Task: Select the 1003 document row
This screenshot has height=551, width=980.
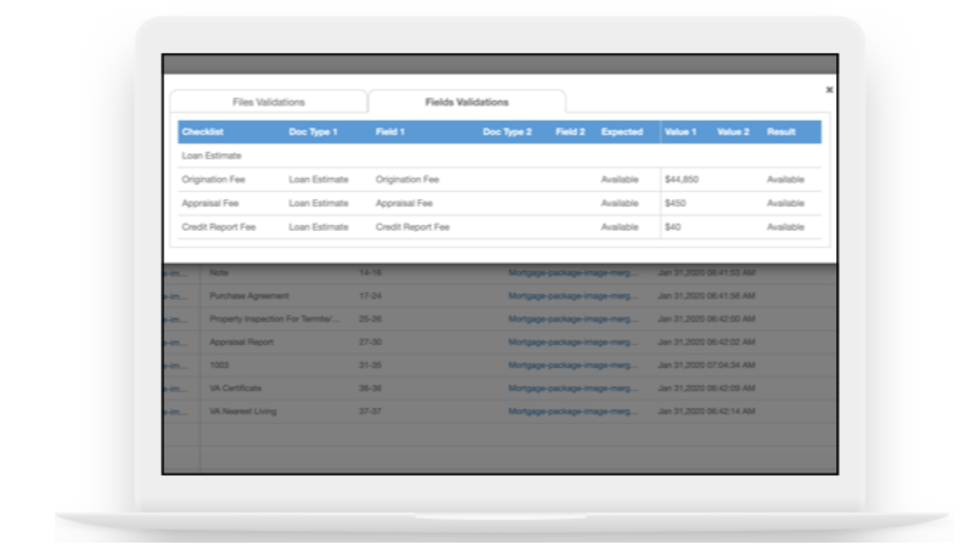Action: 500,365
